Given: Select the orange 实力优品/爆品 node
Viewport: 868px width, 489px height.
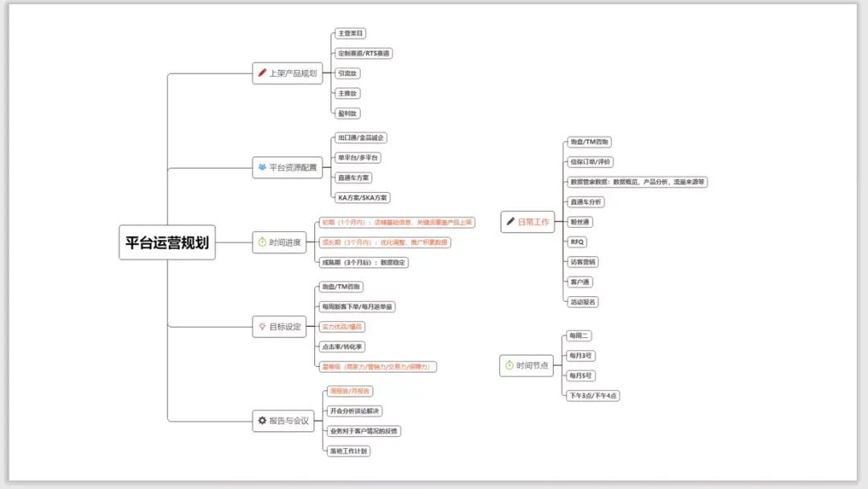Looking at the screenshot, I should click(342, 326).
